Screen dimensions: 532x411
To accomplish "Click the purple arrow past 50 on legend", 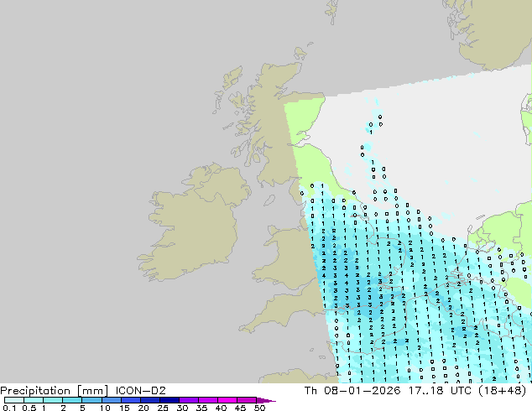I will [x=266, y=400].
